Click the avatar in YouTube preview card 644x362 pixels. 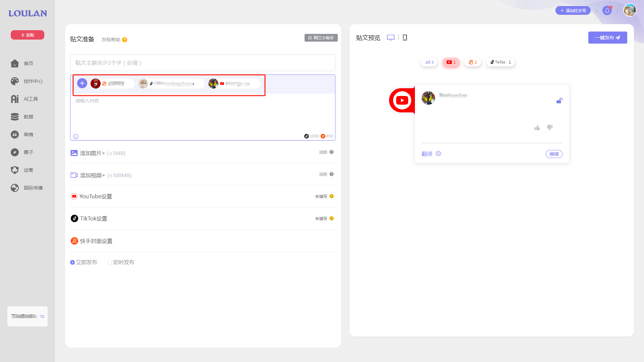click(428, 98)
